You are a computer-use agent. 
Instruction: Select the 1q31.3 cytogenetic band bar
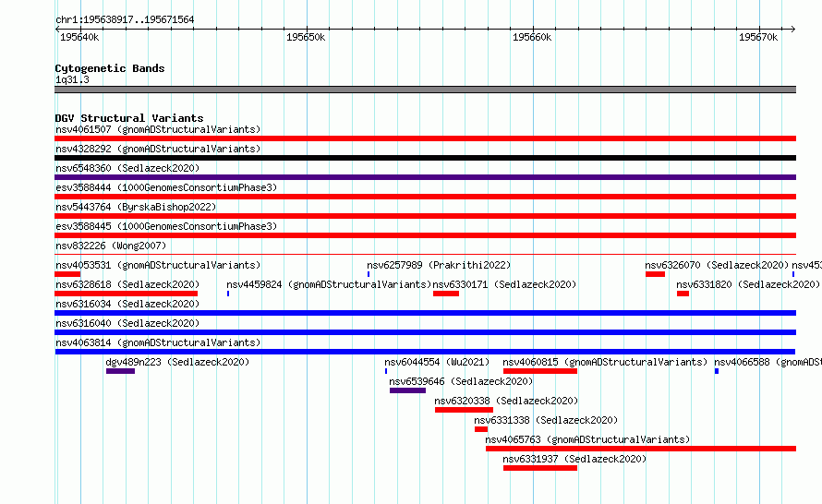click(x=425, y=90)
